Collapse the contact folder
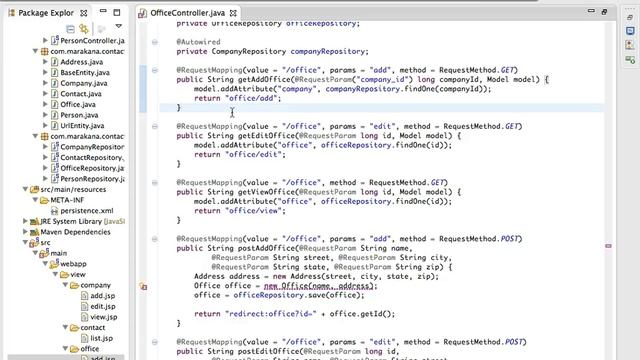This screenshot has height=360, width=640. click(65, 327)
